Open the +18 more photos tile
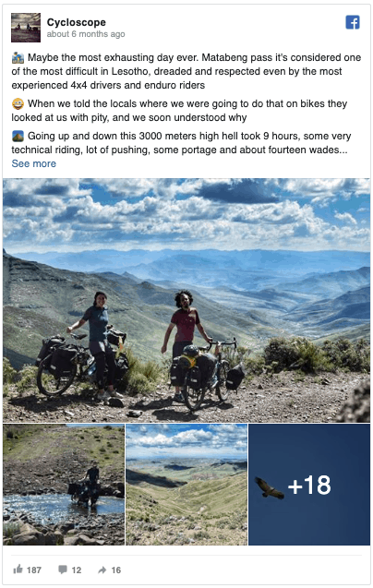Screen dimensions: 373x588 (309, 485)
